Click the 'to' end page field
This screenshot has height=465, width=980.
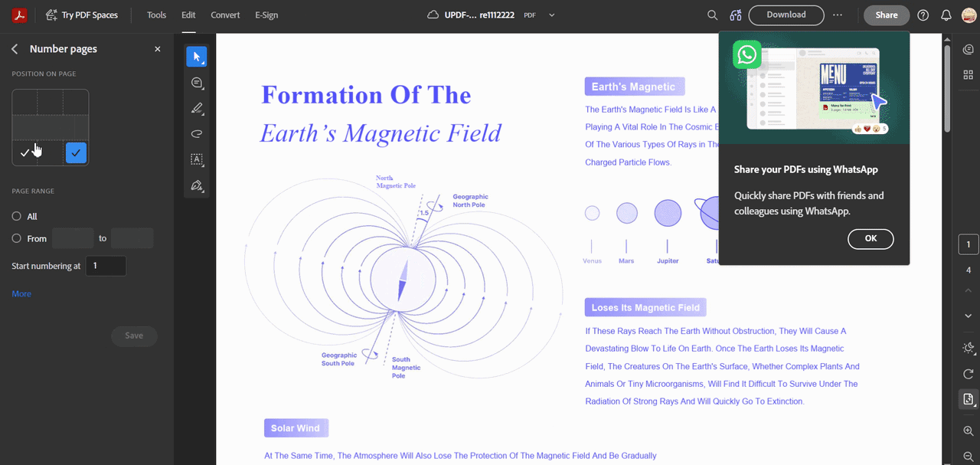pyautogui.click(x=132, y=238)
